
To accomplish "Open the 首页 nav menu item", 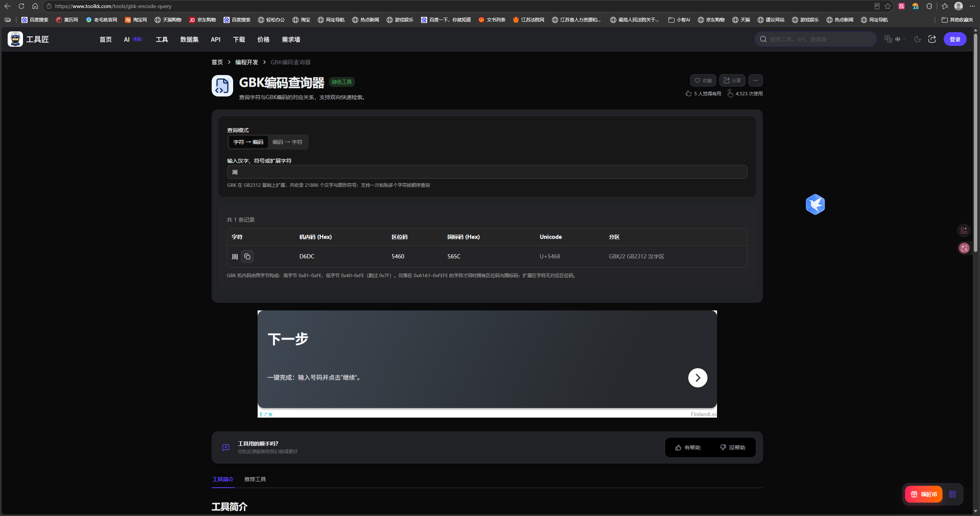I will pyautogui.click(x=106, y=39).
